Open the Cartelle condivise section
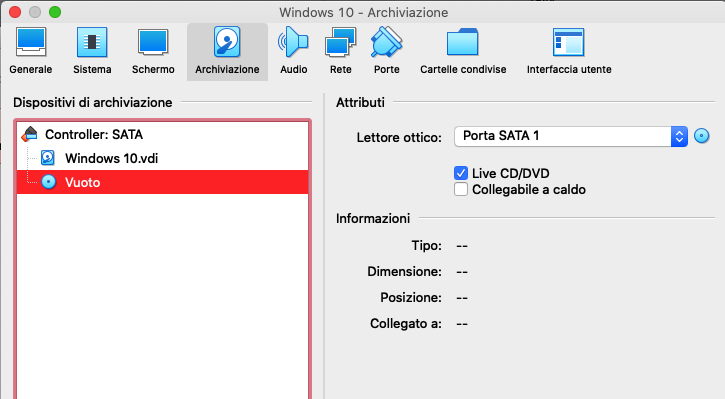This screenshot has height=399, width=725. [x=463, y=51]
